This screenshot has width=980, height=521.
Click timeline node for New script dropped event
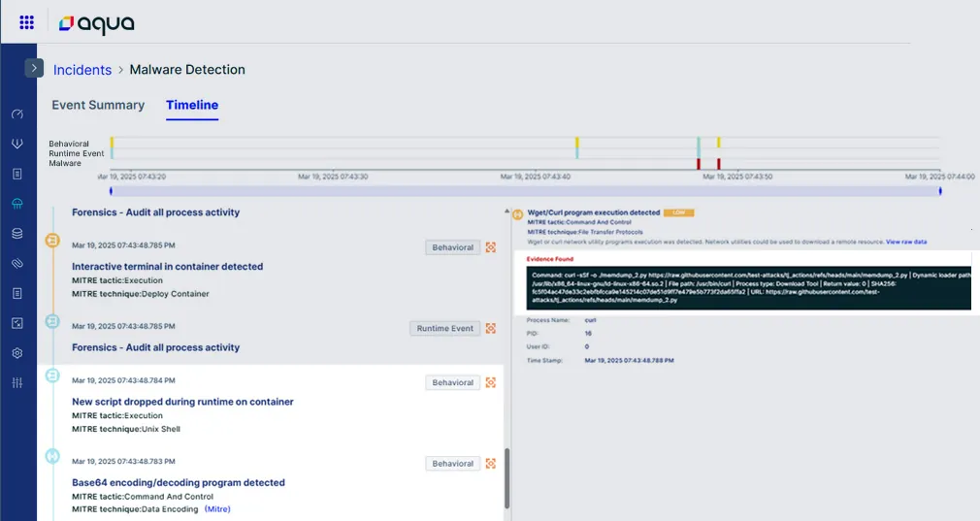[x=52, y=375]
